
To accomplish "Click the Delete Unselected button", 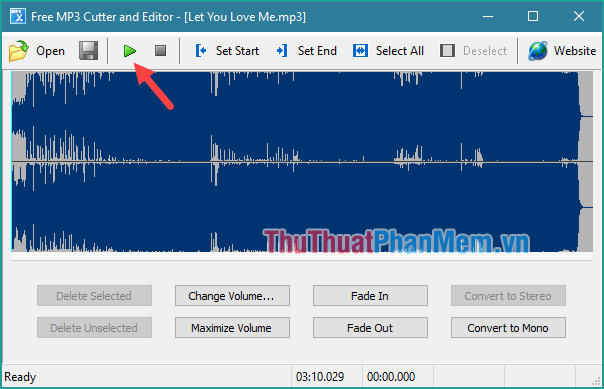I will click(94, 328).
